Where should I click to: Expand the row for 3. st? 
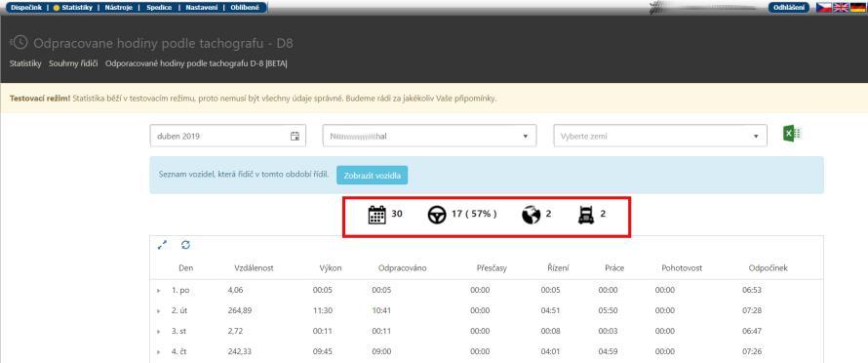point(159,332)
